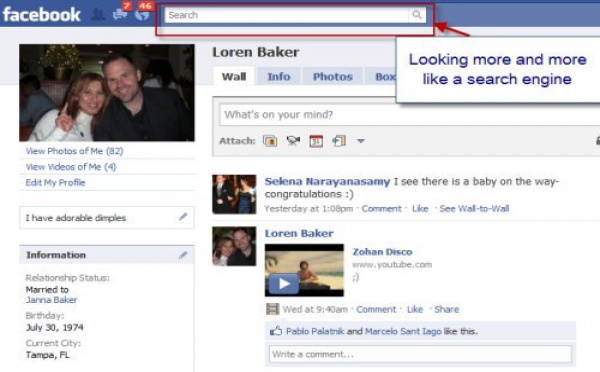Attach a video using the camera icon
Image resolution: width=600 pixels, height=372 pixels.
[293, 141]
